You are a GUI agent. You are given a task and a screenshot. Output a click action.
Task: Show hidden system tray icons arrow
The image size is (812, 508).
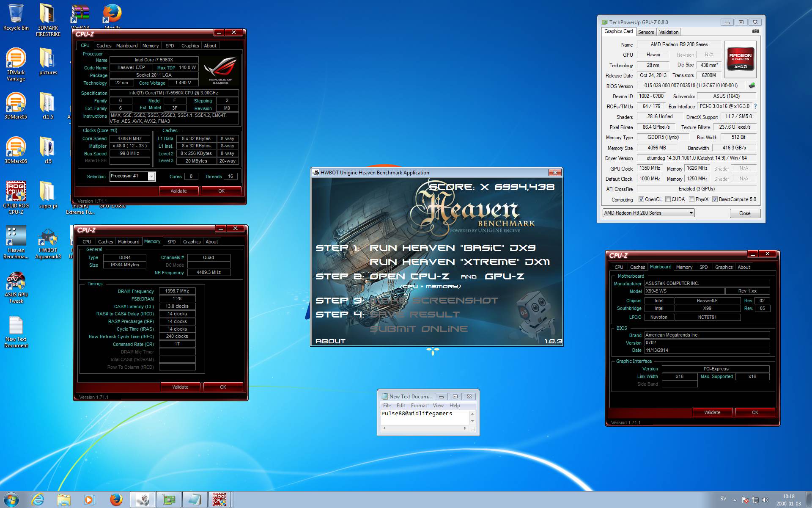coord(735,500)
